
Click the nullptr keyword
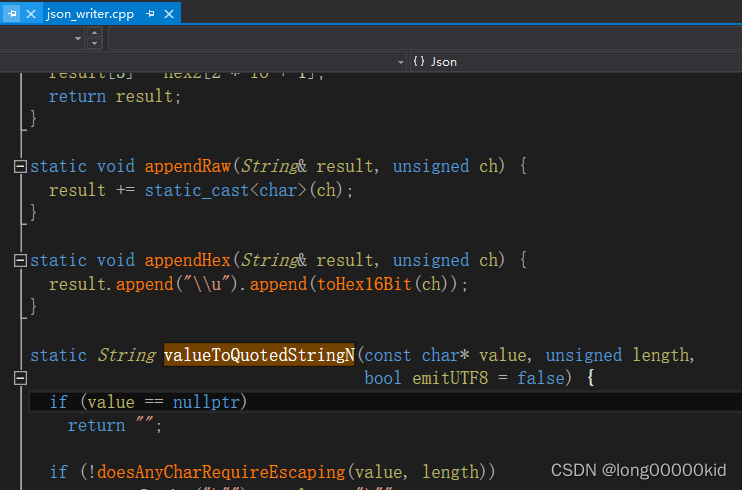[206, 402]
